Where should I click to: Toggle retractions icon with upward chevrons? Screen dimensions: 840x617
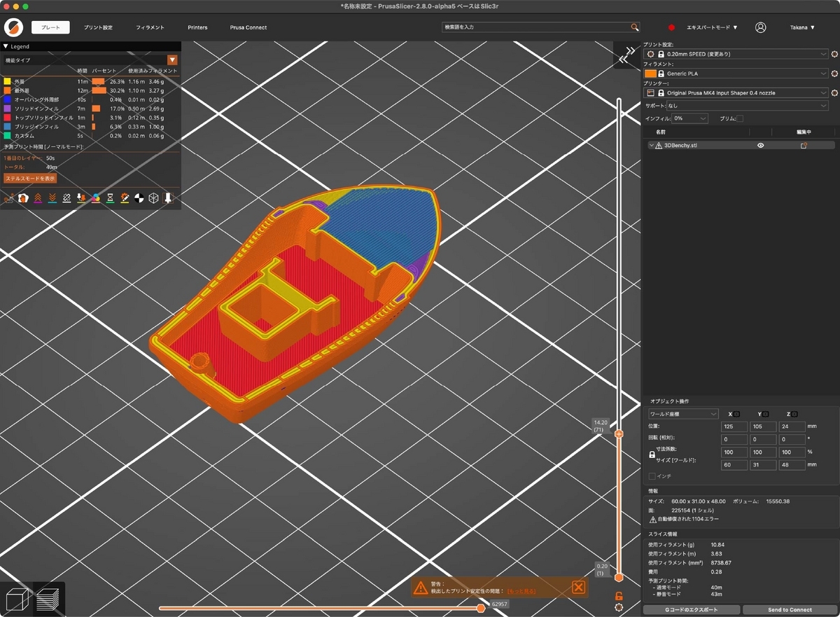coord(38,198)
